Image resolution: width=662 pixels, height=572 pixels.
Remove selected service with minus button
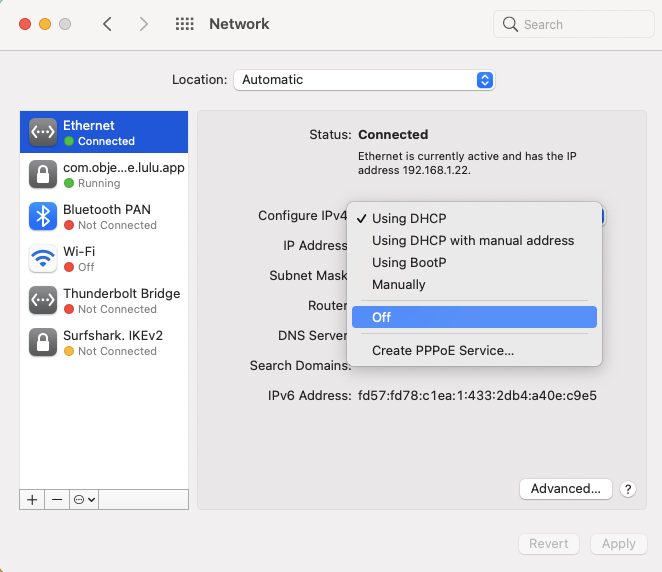[x=57, y=500]
